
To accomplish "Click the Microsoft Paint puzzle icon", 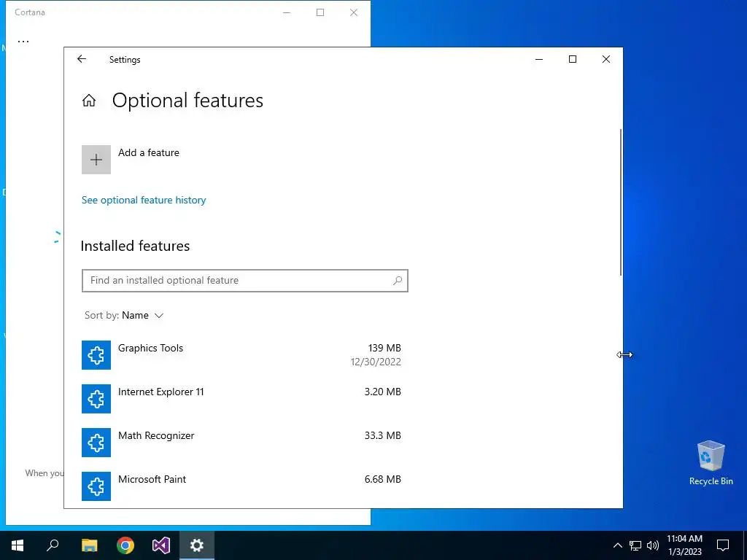I will [96, 486].
